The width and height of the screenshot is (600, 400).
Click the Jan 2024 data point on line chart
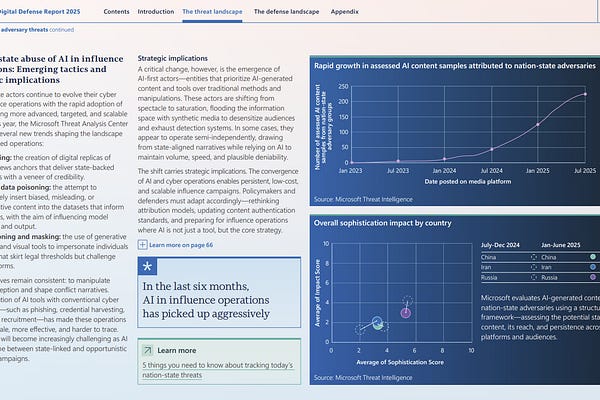tap(444, 159)
